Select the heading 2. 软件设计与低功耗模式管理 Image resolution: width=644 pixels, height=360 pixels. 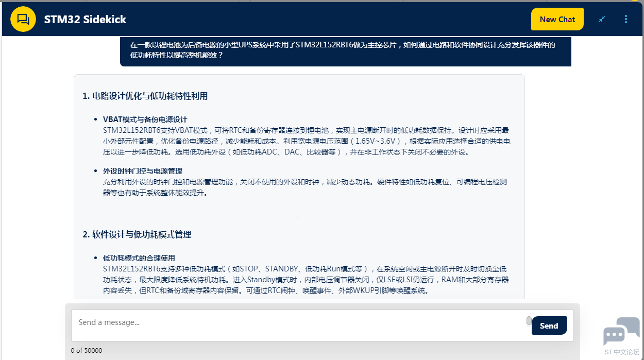pyautogui.click(x=137, y=234)
